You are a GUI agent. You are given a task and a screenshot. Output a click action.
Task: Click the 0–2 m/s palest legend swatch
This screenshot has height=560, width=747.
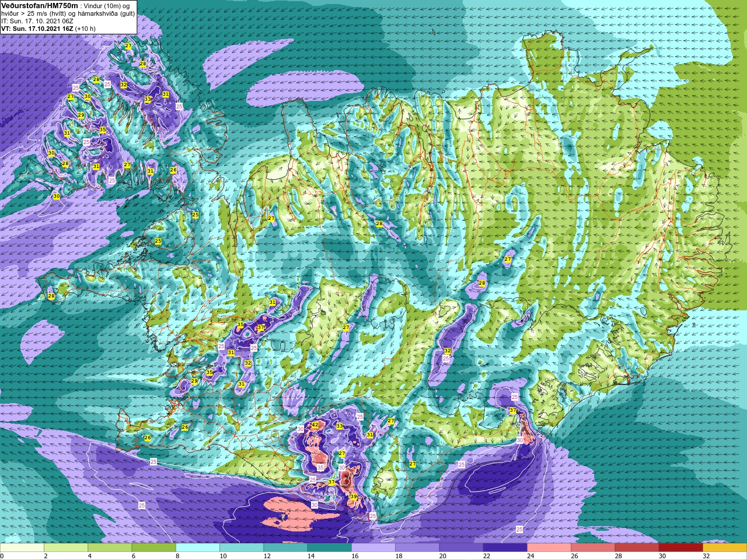(x=22, y=548)
